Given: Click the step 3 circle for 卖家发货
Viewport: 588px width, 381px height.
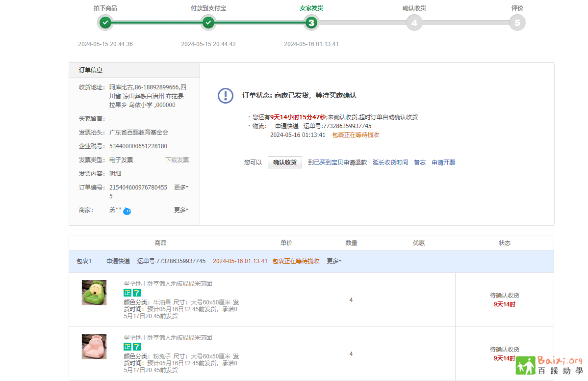Looking at the screenshot, I should [x=311, y=23].
